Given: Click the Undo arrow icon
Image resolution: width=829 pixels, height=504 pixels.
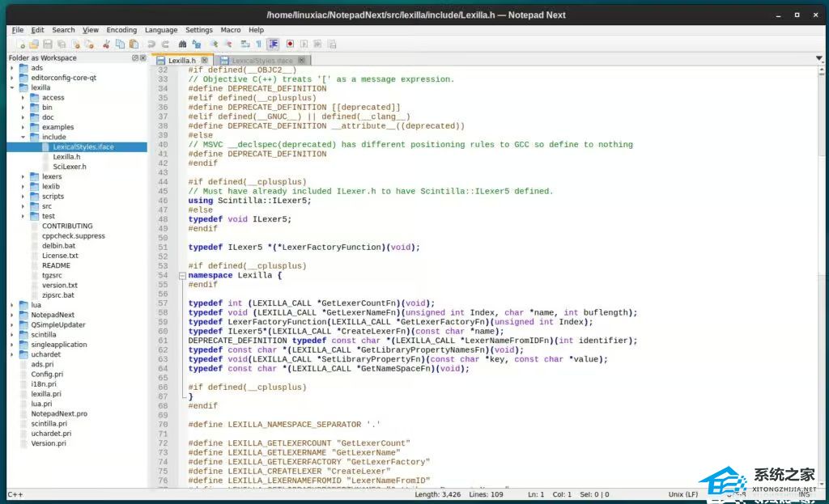Looking at the screenshot, I should click(x=151, y=44).
